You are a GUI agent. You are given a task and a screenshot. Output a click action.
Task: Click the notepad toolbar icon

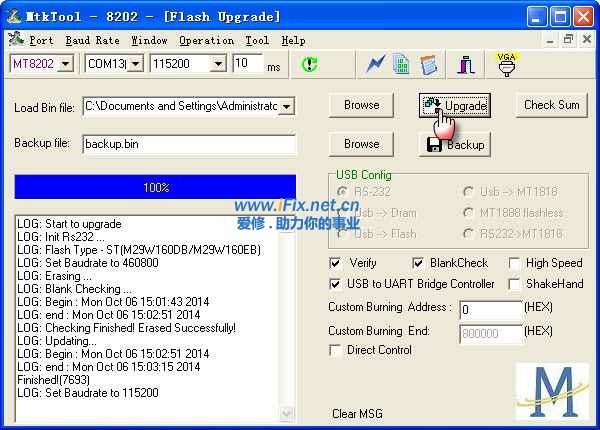[x=428, y=64]
